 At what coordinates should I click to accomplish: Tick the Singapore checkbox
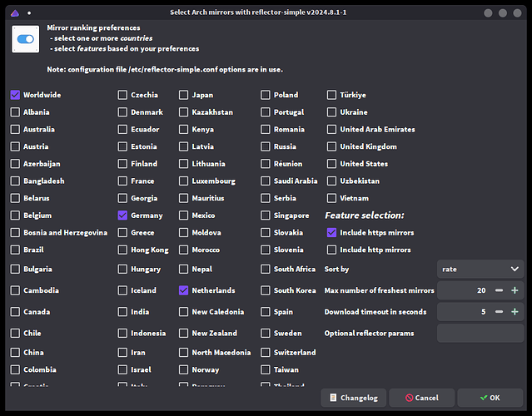(266, 215)
